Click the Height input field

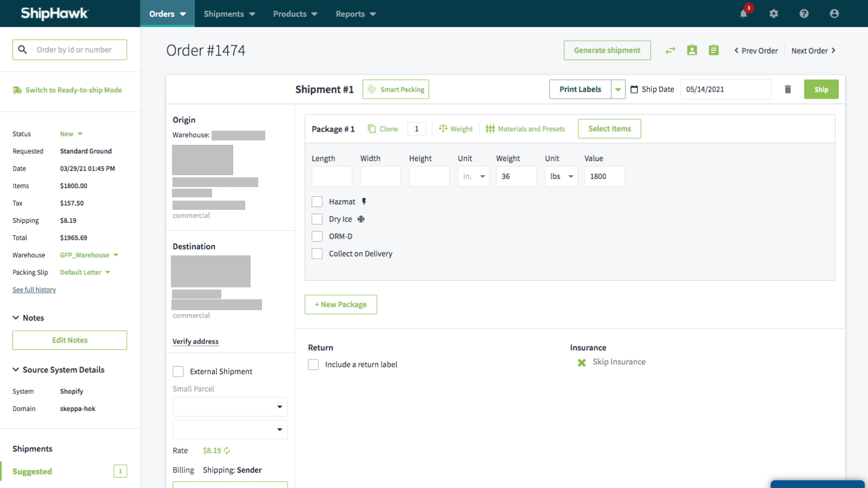point(429,176)
